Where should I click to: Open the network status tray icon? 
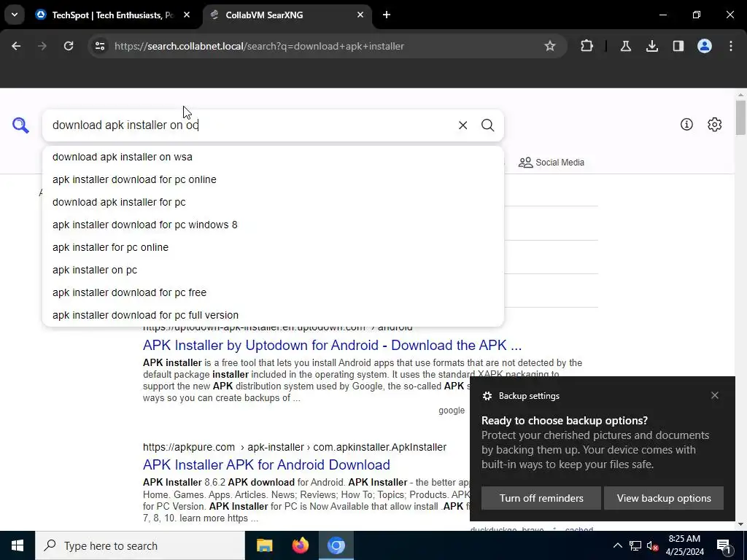635,545
